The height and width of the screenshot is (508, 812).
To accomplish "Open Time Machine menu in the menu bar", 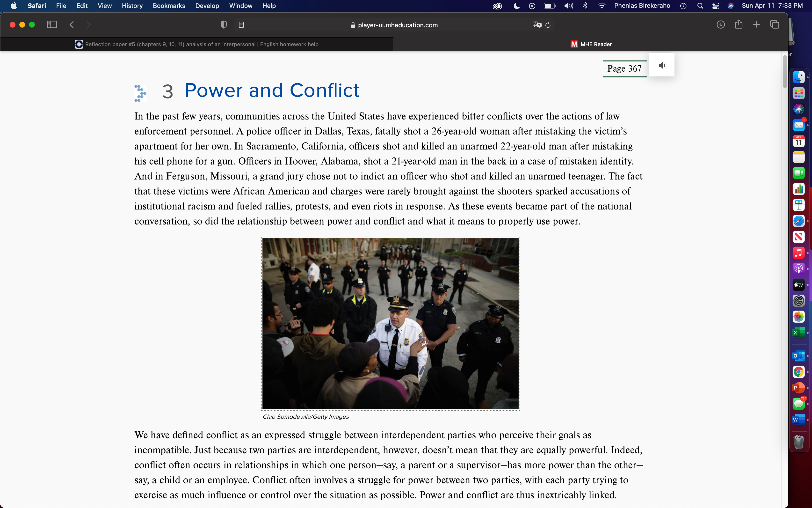I will 683,6.
